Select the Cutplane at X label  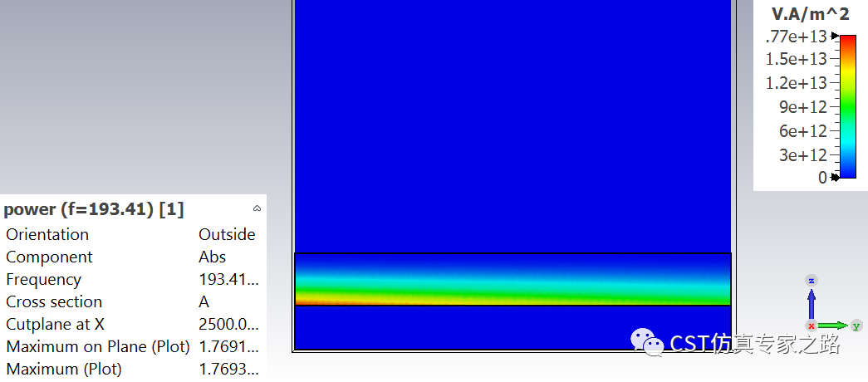click(55, 325)
